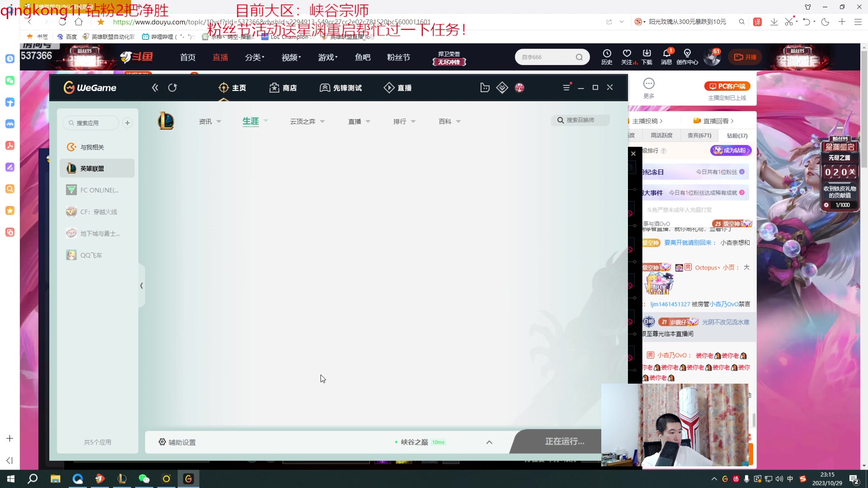This screenshot has width=868, height=488.
Task: Open 直播回看 link
Action: click(x=713, y=121)
